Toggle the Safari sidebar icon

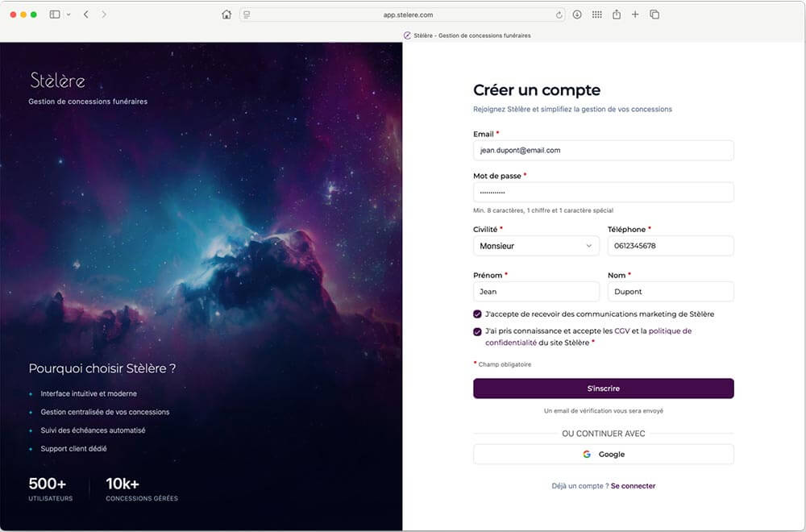pos(55,15)
